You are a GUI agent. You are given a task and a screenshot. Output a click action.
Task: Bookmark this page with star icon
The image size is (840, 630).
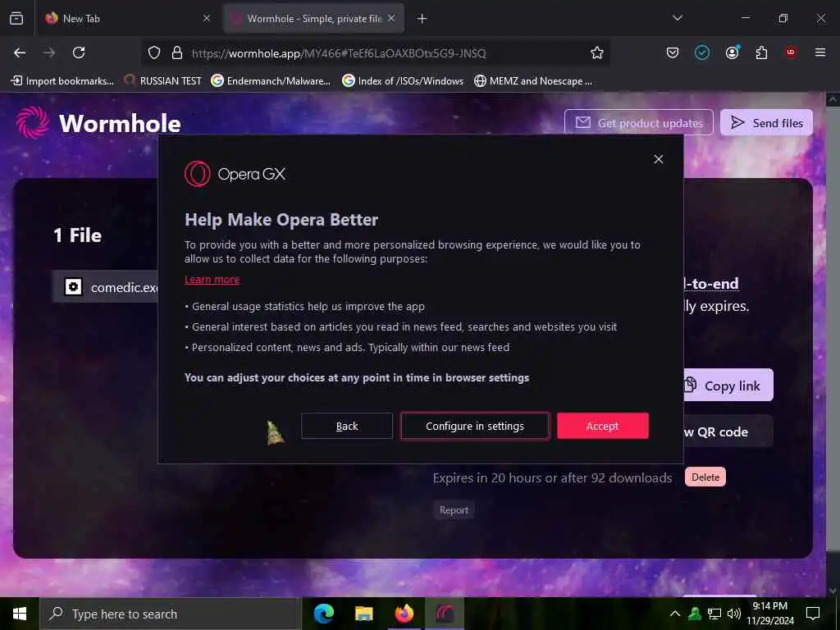pyautogui.click(x=597, y=52)
